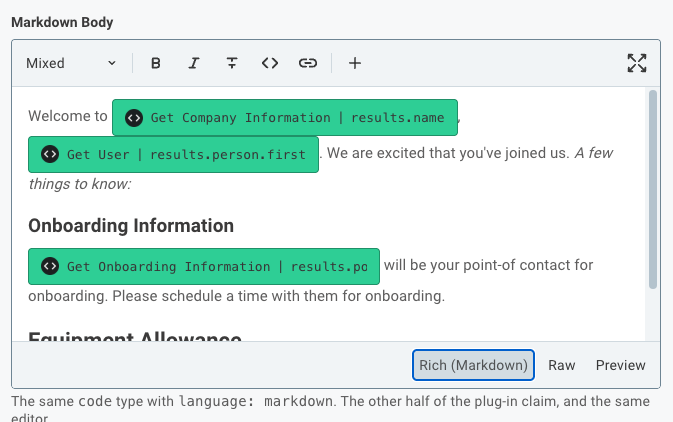673x422 pixels.
Task: Click 'Please schedule a time with them' sentence
Action: tap(279, 296)
